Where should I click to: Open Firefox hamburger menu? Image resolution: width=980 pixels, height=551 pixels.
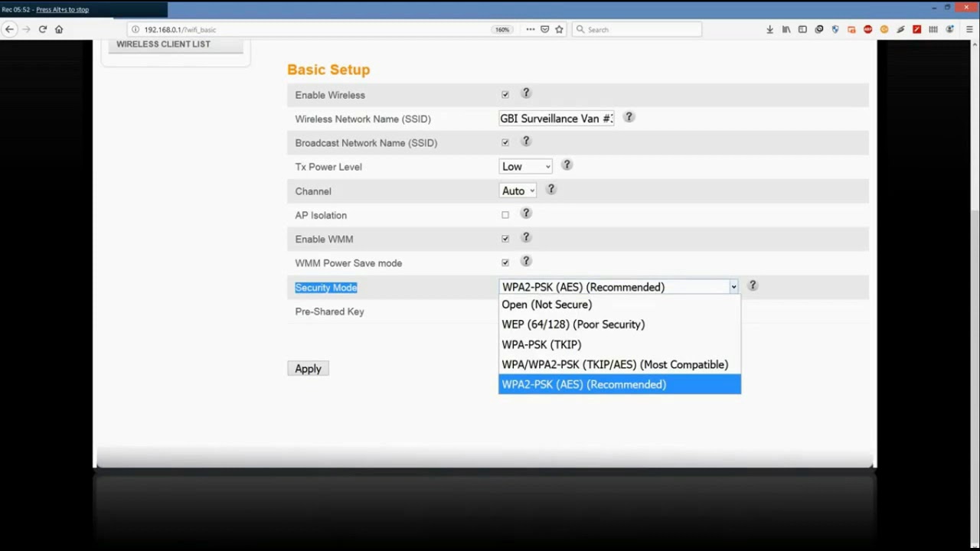click(x=969, y=29)
